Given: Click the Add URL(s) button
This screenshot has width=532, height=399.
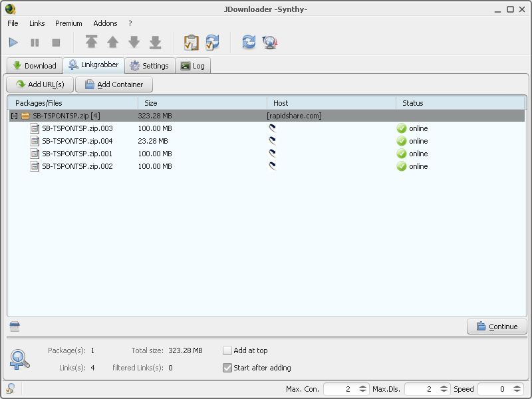Looking at the screenshot, I should tap(40, 84).
